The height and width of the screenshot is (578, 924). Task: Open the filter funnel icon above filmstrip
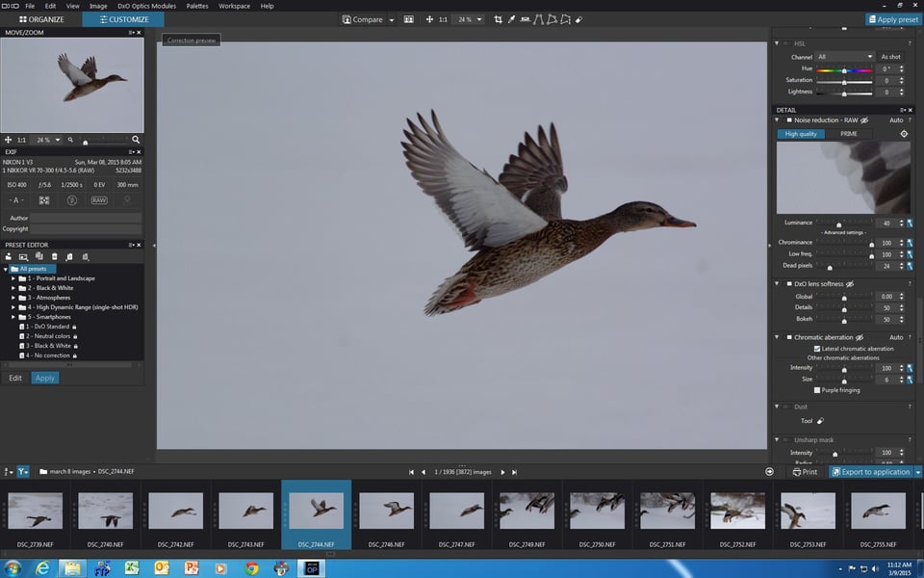click(x=22, y=471)
